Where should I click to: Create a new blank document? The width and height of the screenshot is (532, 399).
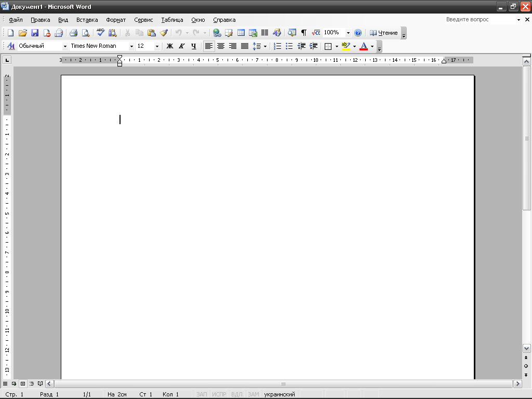click(10, 33)
